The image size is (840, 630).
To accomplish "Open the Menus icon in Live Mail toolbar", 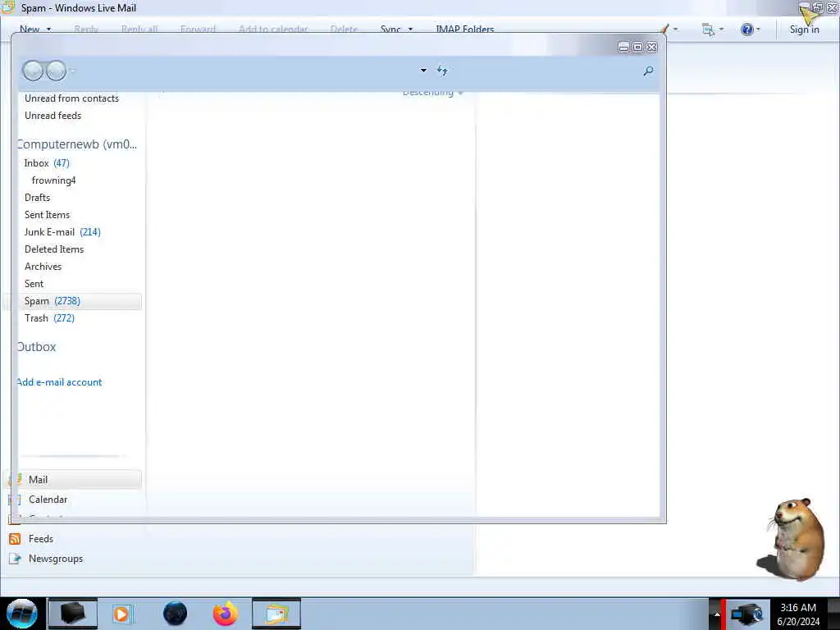I will (708, 30).
